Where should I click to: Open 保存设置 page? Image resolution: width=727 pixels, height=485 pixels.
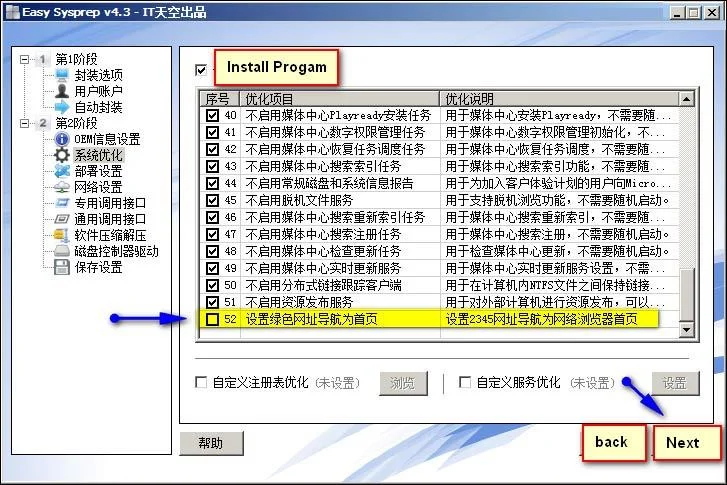coord(99,267)
